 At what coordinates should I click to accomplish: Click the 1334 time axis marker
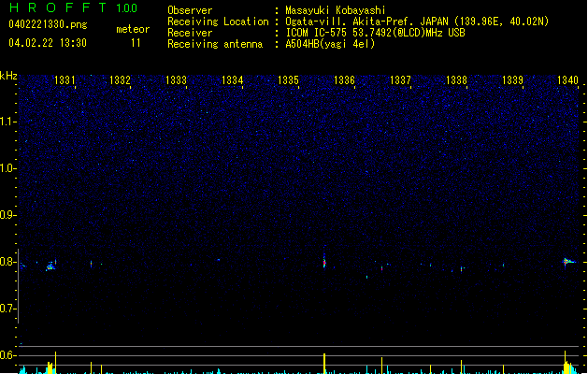pyautogui.click(x=232, y=80)
